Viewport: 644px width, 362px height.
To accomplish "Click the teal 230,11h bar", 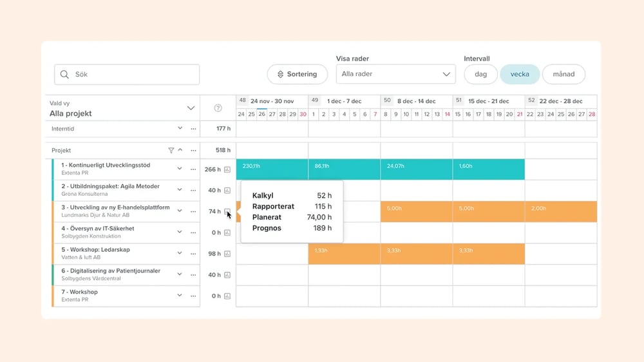I will [272, 169].
